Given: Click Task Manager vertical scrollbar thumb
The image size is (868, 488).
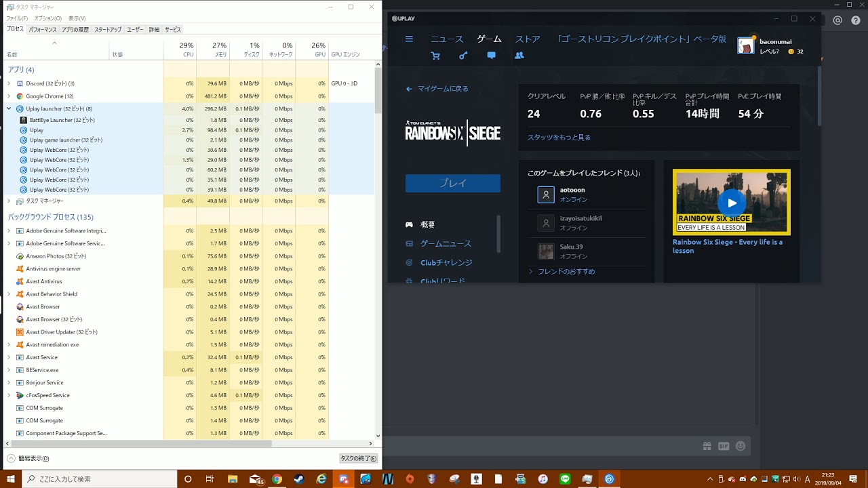Looking at the screenshot, I should point(378,89).
